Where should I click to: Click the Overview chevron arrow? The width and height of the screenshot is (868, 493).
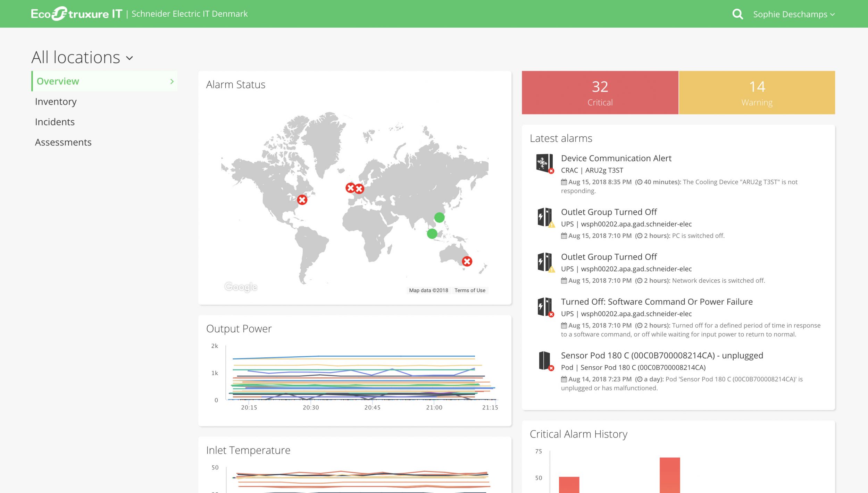(172, 81)
